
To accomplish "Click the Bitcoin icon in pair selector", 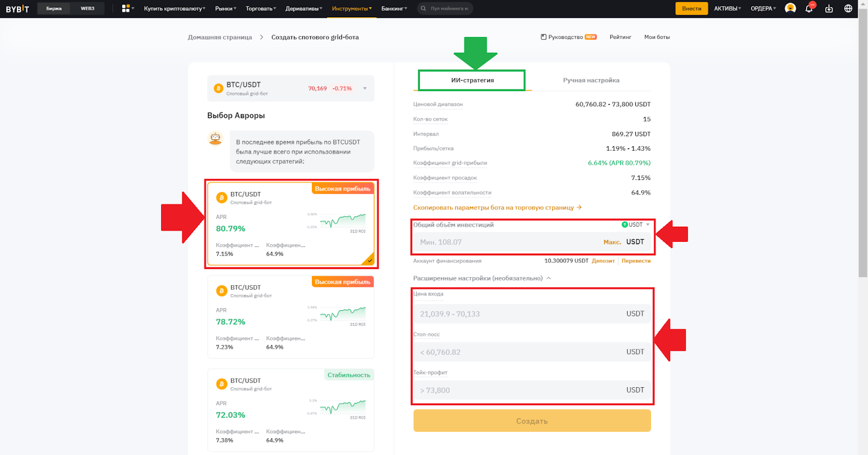I will tap(219, 88).
